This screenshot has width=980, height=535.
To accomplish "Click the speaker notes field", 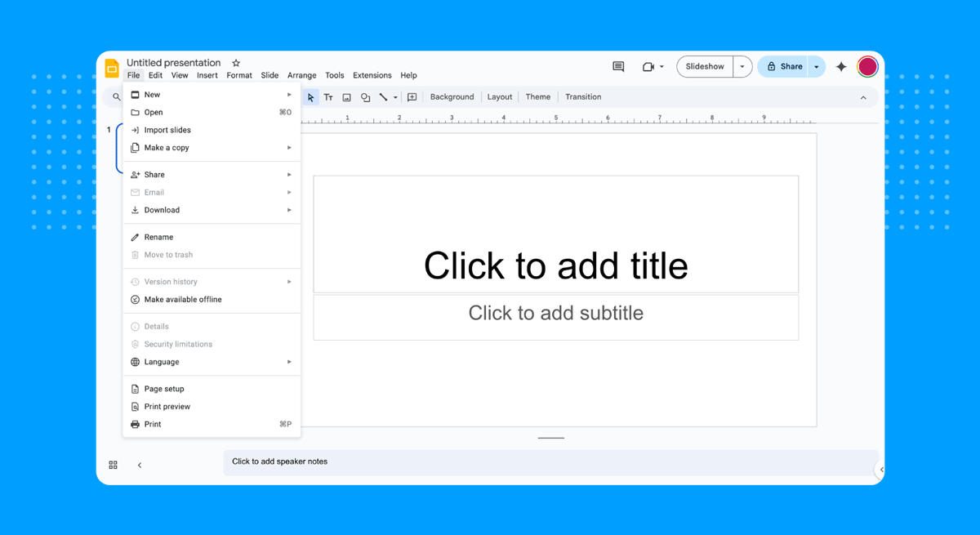I will pos(550,462).
